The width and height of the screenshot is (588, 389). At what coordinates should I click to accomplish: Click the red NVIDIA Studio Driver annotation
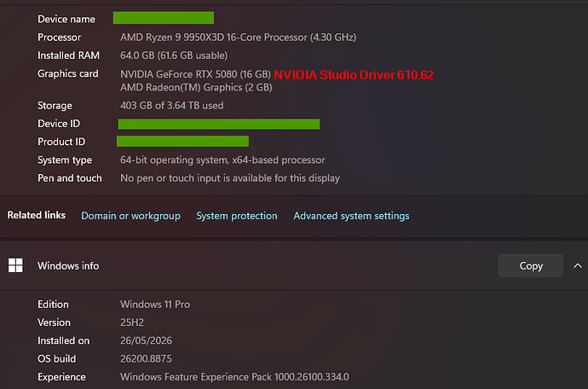(354, 75)
